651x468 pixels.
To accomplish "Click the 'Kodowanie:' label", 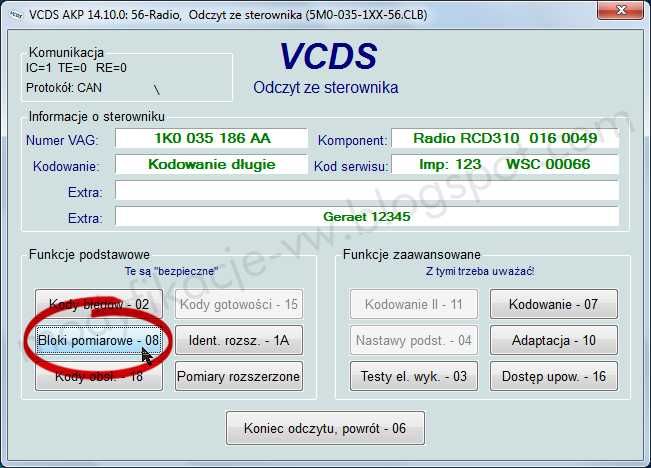I will coord(66,167).
